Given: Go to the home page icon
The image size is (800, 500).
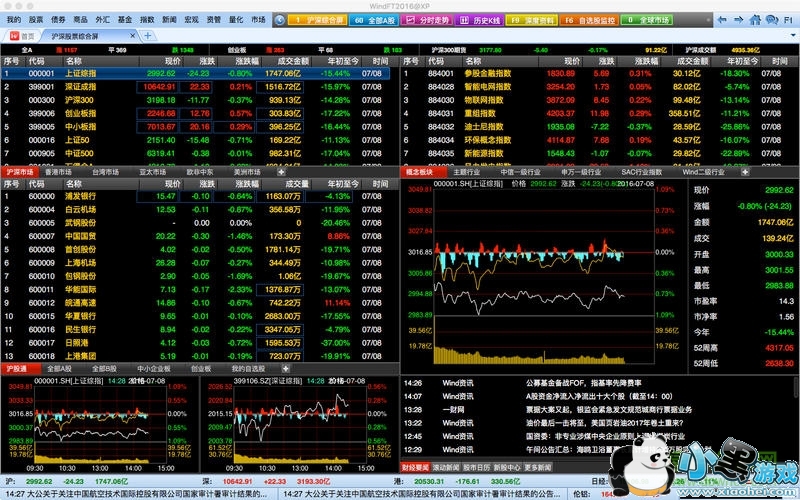Looking at the screenshot, I should coord(755,20).
